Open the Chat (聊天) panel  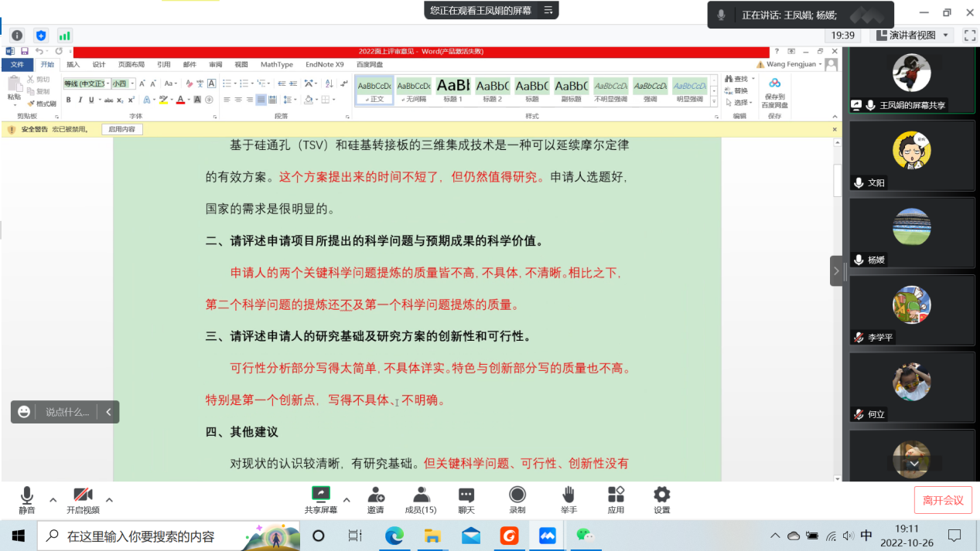pyautogui.click(x=466, y=495)
